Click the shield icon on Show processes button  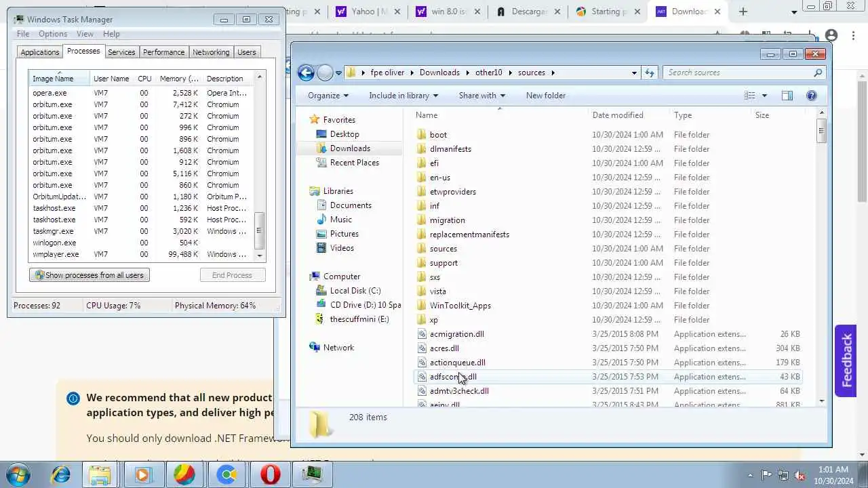(39, 275)
